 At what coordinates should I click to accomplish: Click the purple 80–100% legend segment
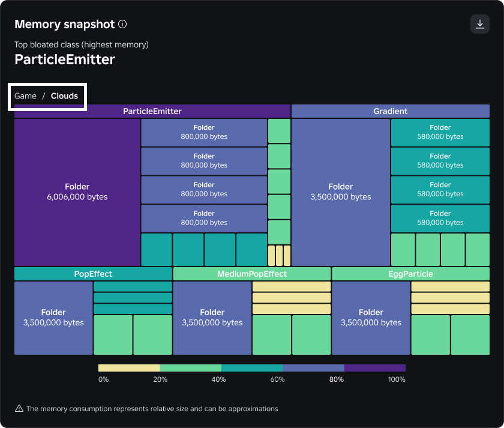pos(375,368)
